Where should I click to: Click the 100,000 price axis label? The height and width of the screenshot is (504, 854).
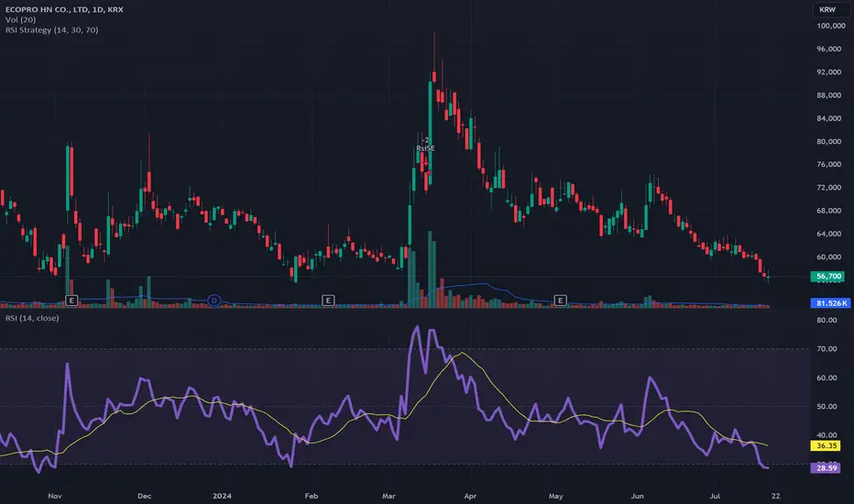coord(830,26)
